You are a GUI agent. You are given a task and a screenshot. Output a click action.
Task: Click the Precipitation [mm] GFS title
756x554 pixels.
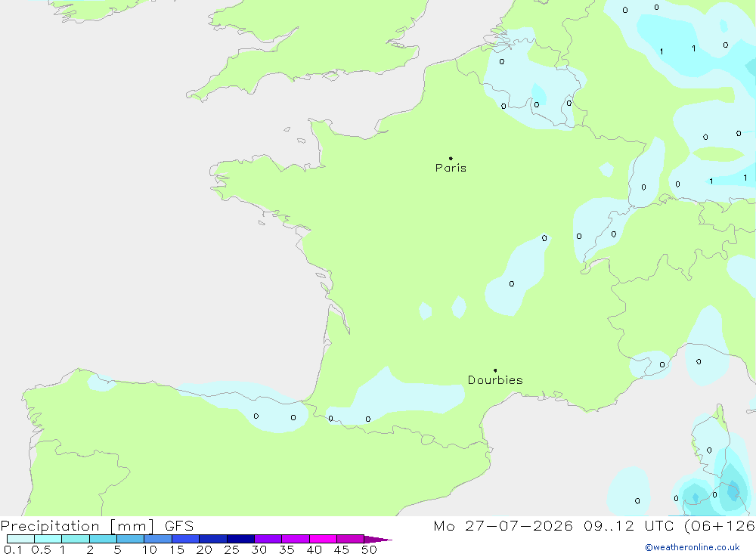pyautogui.click(x=97, y=525)
